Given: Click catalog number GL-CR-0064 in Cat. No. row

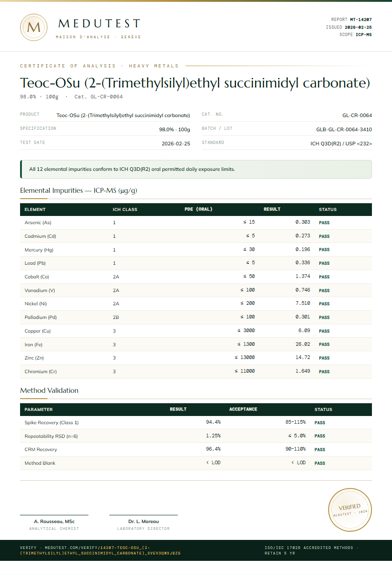Looking at the screenshot, I should [357, 115].
